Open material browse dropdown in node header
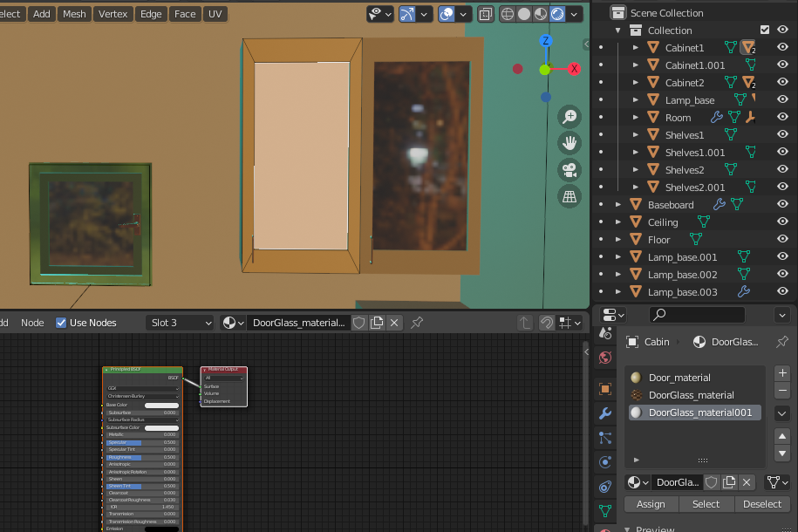 (x=233, y=323)
